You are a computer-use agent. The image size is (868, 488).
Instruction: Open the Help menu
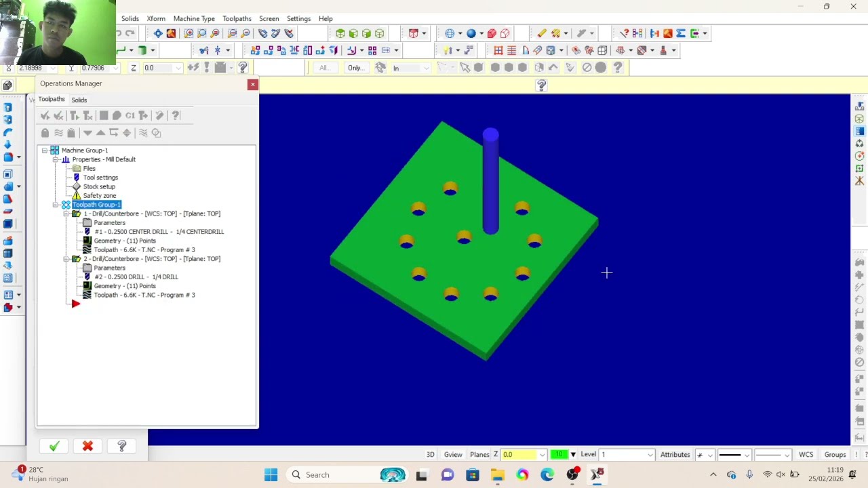coord(325,19)
